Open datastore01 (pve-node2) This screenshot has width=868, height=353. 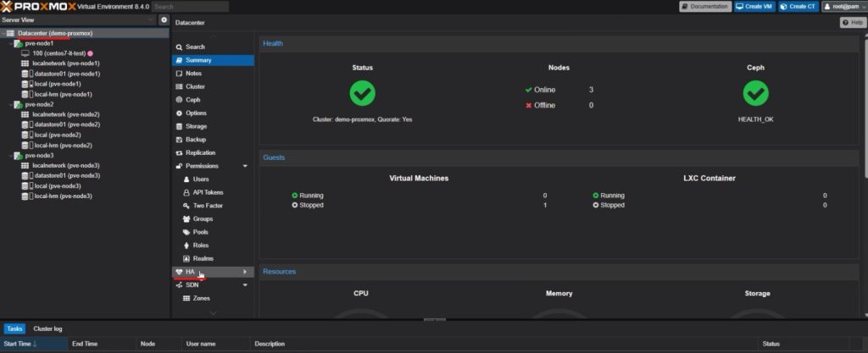tap(66, 124)
